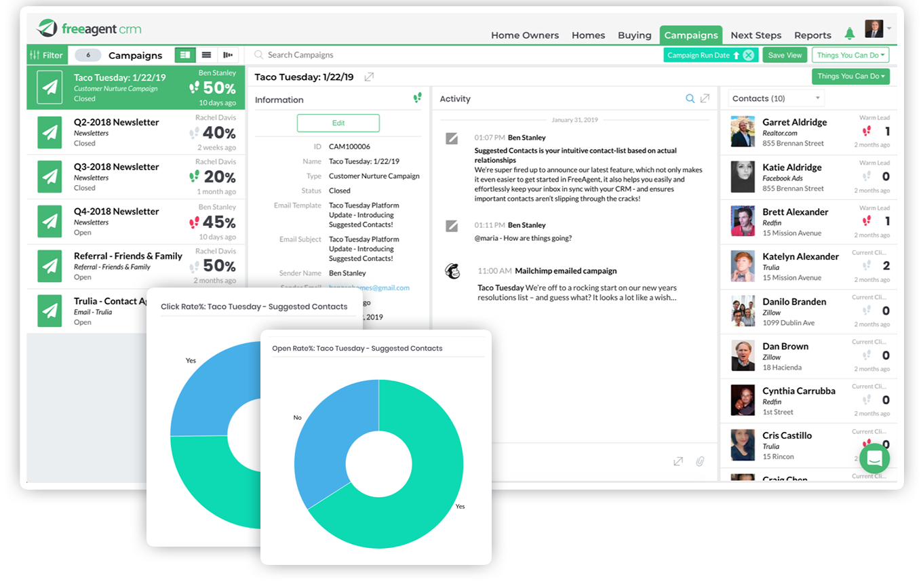This screenshot has height=588, width=921.
Task: Click the search magnifier beside Search Campaigns
Action: tap(258, 55)
